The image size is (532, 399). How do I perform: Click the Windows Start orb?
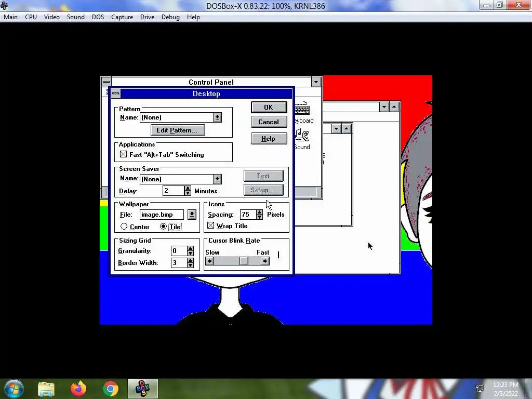coord(14,389)
